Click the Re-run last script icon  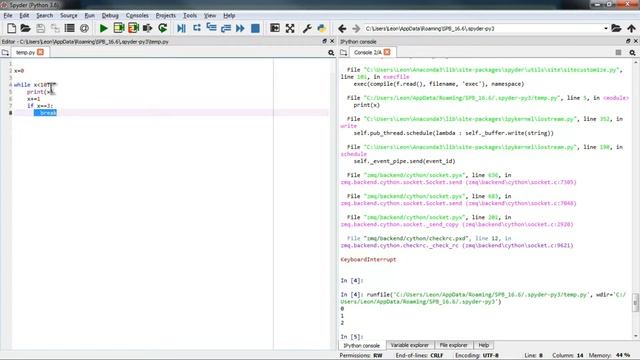pyautogui.click(x=162, y=28)
